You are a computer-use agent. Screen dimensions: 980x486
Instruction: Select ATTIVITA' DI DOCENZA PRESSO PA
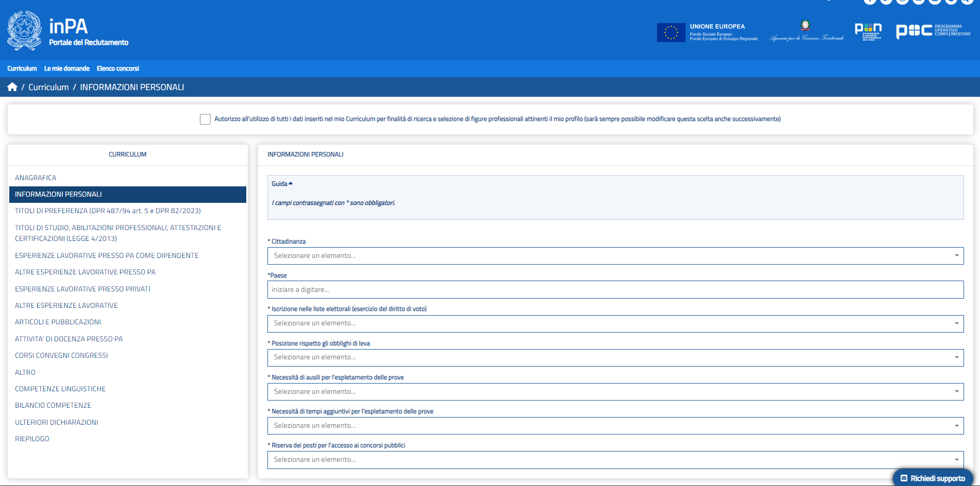point(128,339)
